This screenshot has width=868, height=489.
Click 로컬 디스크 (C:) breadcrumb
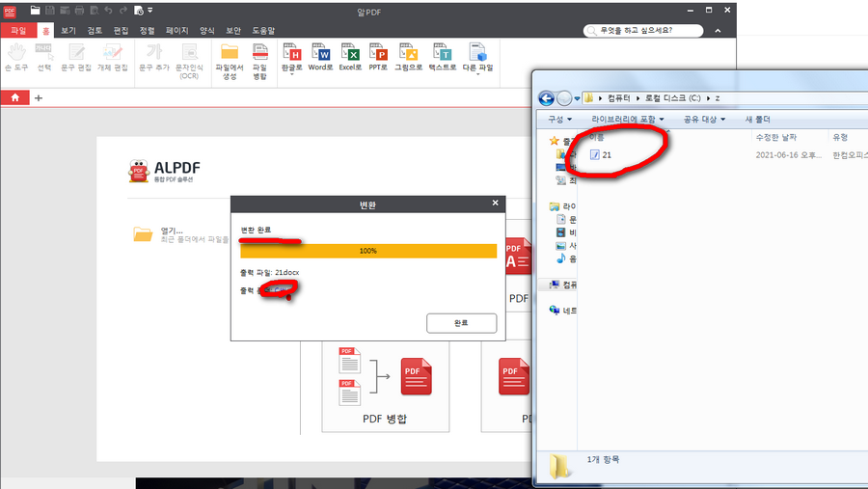click(672, 98)
